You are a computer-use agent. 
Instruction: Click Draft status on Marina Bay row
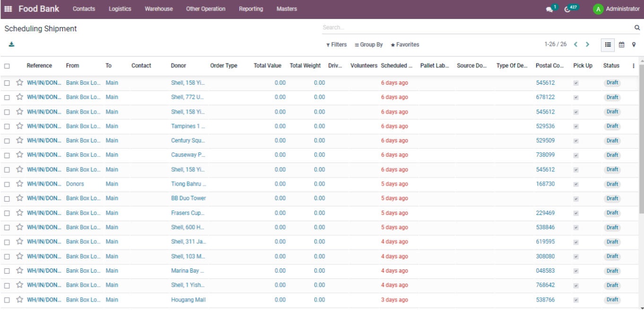pos(612,271)
